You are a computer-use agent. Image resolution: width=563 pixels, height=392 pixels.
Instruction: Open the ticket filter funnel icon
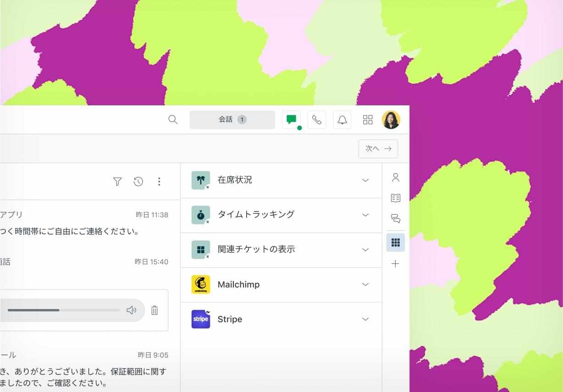pyautogui.click(x=117, y=182)
